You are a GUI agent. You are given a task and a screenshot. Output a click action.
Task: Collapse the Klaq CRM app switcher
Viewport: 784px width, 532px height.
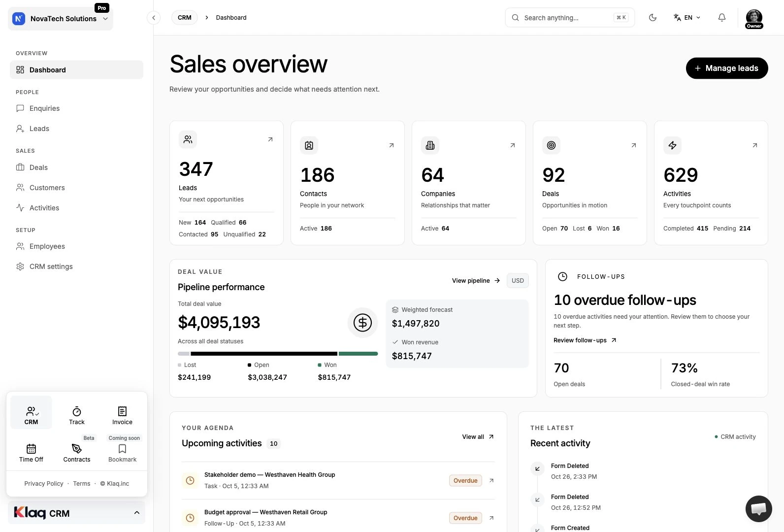(x=77, y=513)
